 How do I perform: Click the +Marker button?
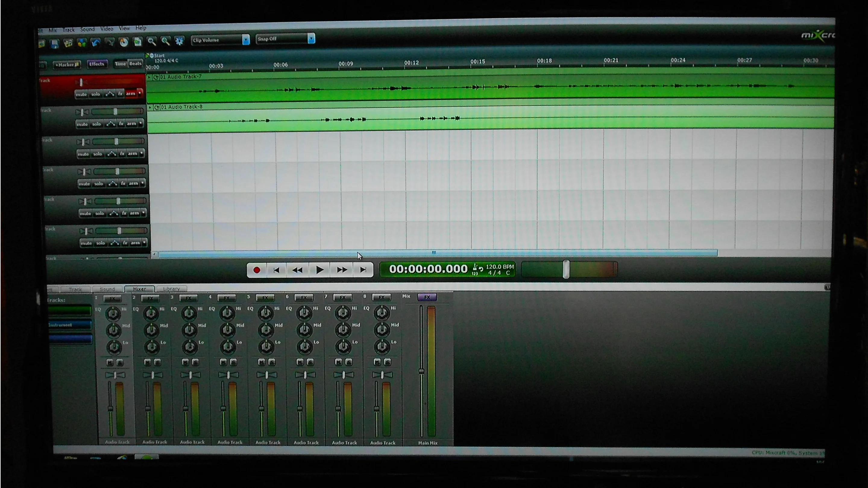pos(67,65)
